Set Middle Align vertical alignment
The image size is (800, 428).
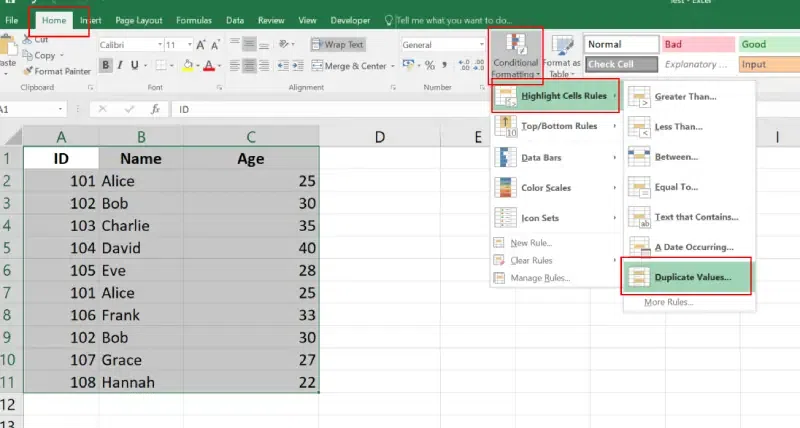[x=249, y=44]
